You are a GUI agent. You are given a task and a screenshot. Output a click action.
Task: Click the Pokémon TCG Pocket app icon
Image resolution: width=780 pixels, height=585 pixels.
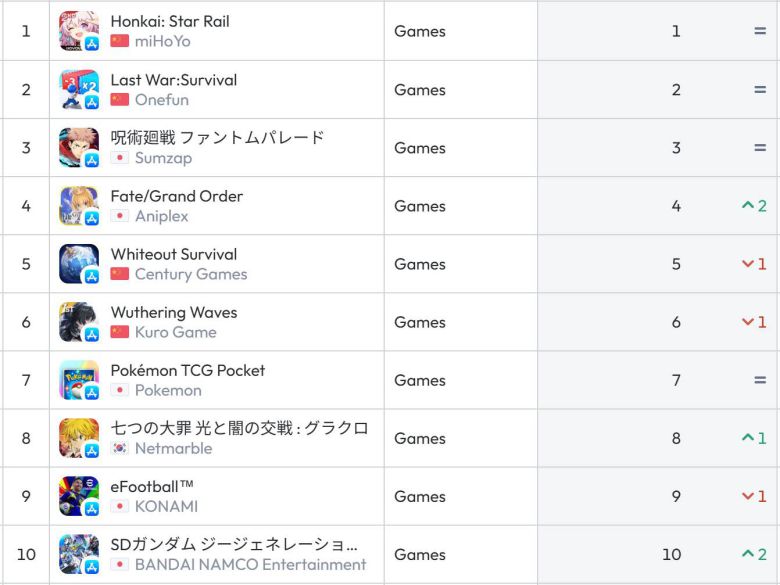coord(78,380)
